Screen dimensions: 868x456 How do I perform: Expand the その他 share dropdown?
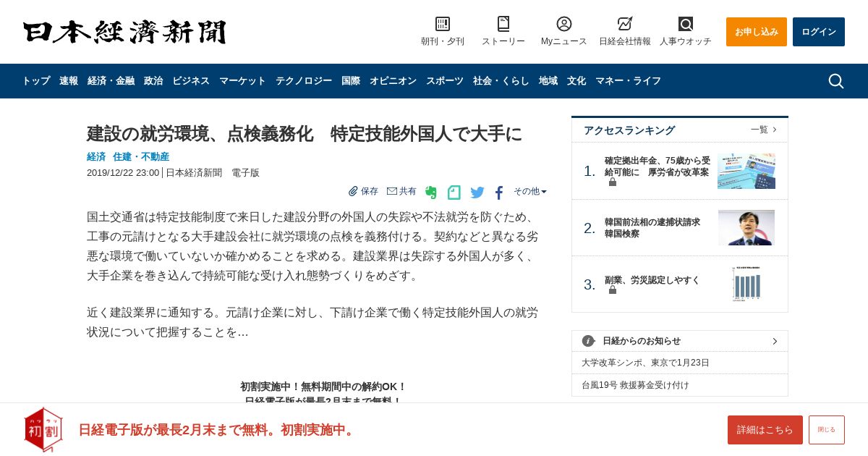[530, 191]
